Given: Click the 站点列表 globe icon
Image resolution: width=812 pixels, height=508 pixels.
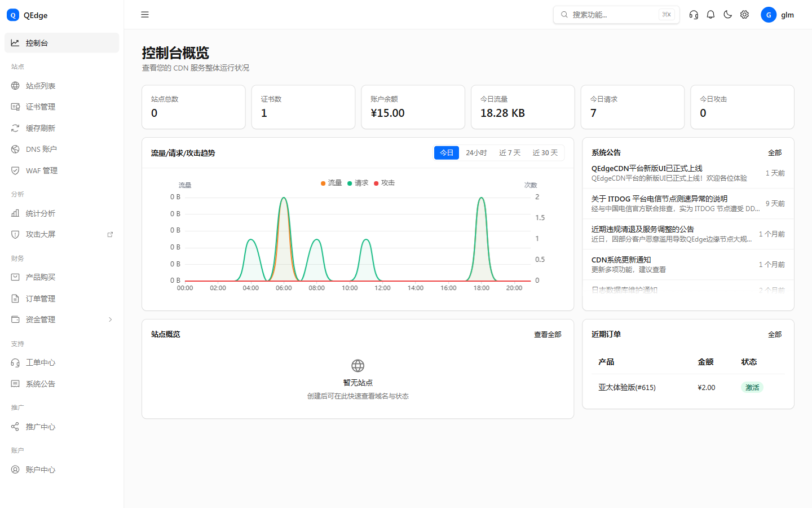Looking at the screenshot, I should pyautogui.click(x=15, y=86).
